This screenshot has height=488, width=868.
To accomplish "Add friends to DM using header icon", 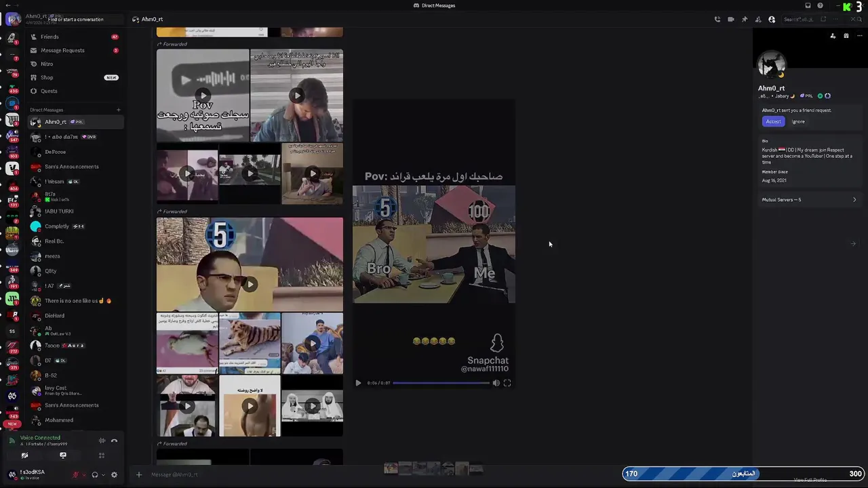I will click(758, 20).
